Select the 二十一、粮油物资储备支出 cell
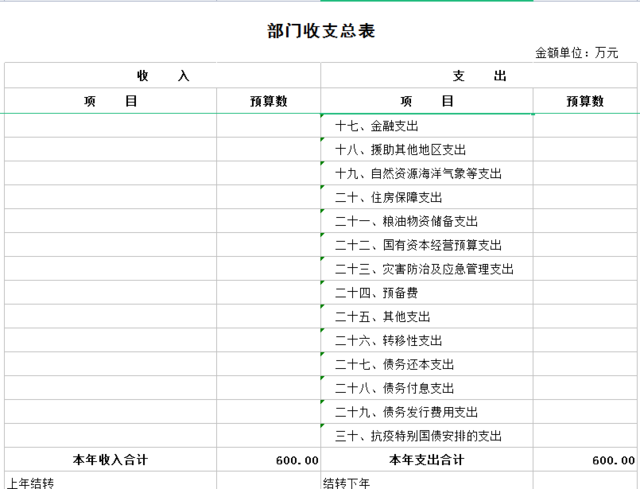This screenshot has width=640, height=489. [x=406, y=222]
